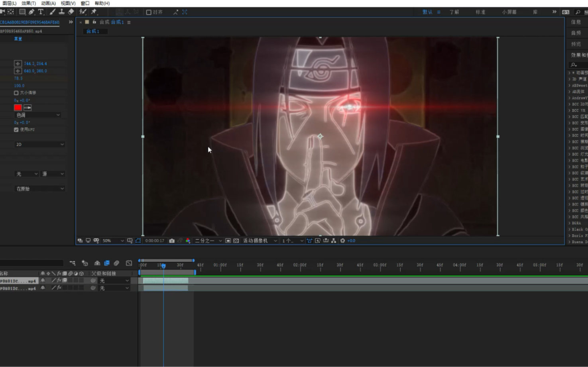Open the 1个 view layout dropdown

[293, 241]
